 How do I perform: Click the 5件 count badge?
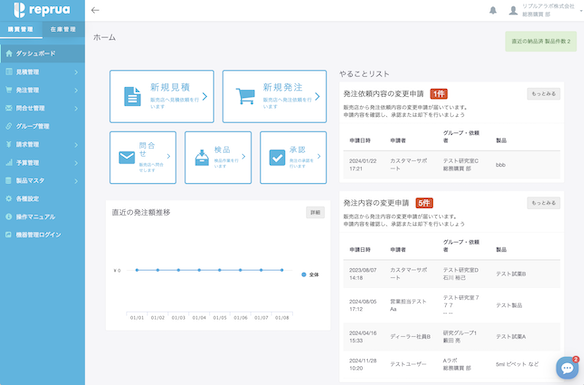tap(424, 203)
